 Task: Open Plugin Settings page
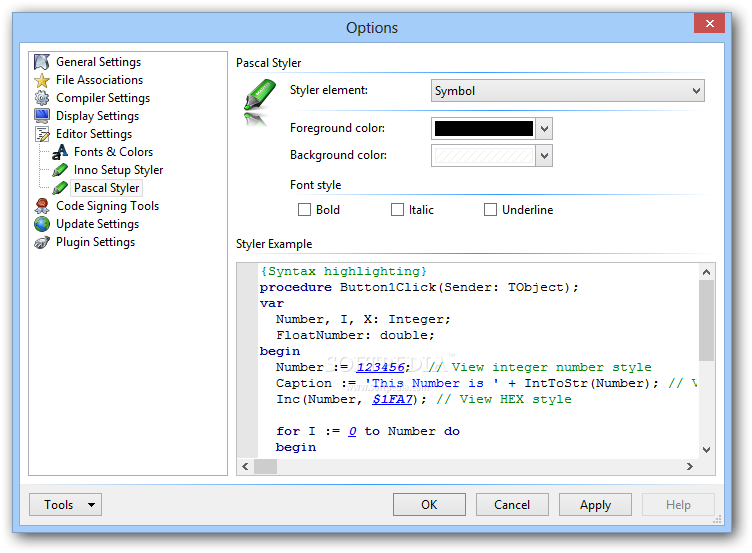pos(95,242)
